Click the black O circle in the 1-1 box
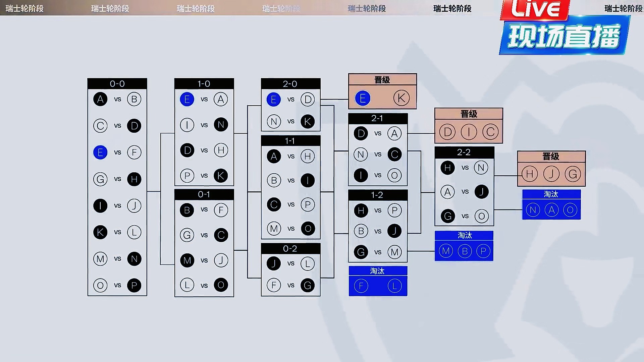This screenshot has height=362, width=644. (x=308, y=229)
